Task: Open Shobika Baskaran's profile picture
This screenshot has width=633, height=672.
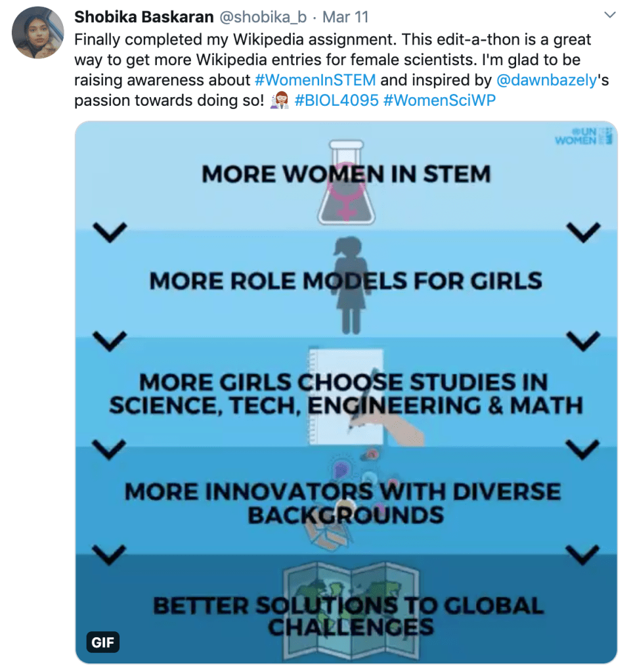Action: tap(38, 33)
